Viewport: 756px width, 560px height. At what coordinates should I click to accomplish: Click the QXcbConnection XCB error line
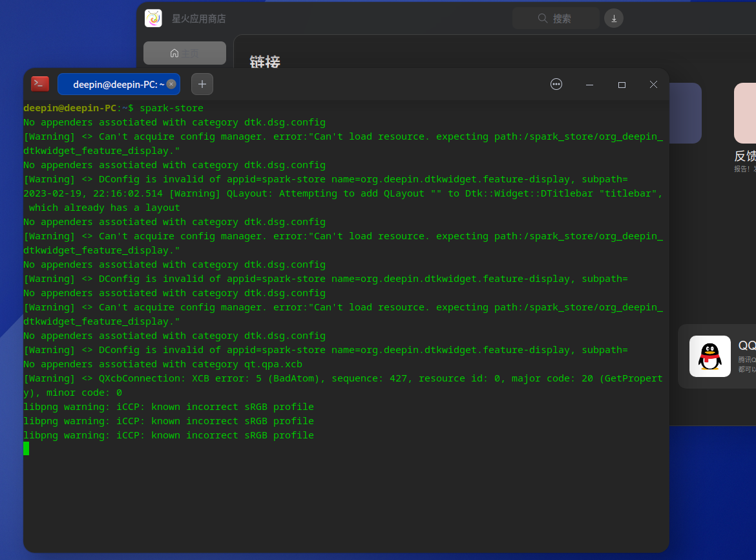pos(343,385)
